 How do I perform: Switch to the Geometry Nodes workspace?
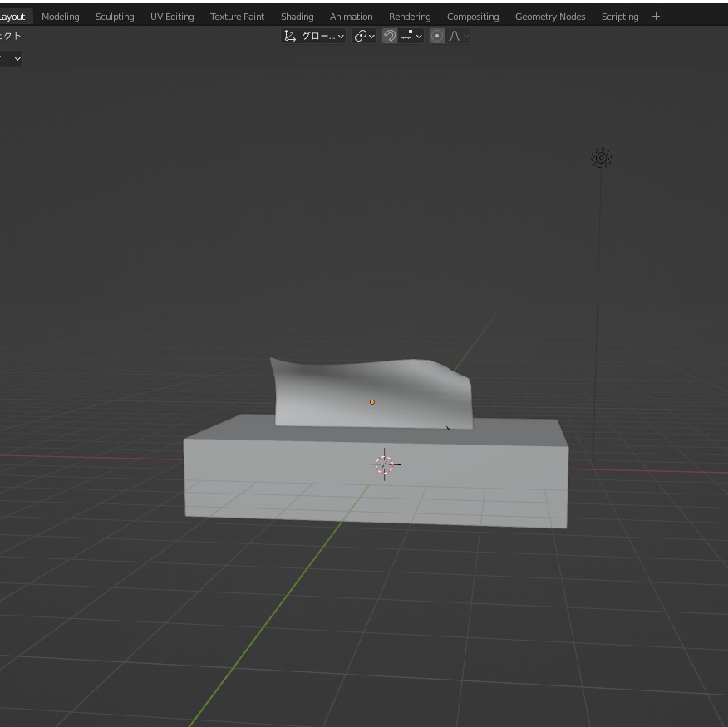pos(550,16)
